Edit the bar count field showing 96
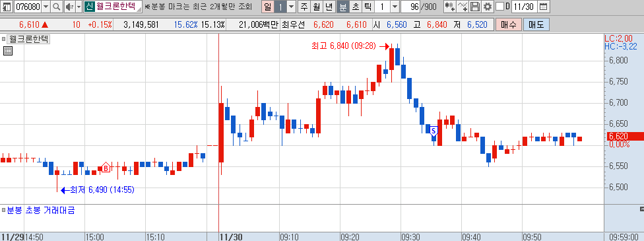The width and height of the screenshot is (644, 241). 410,7
